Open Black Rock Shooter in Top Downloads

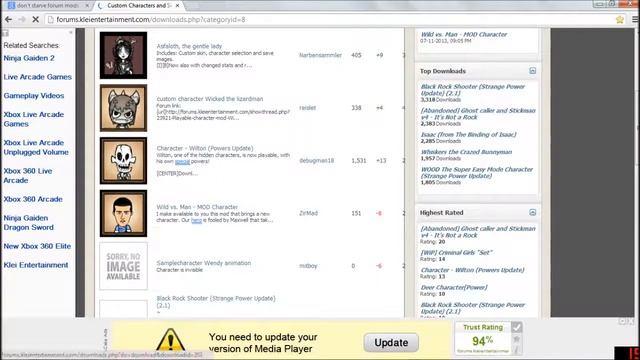point(473,90)
